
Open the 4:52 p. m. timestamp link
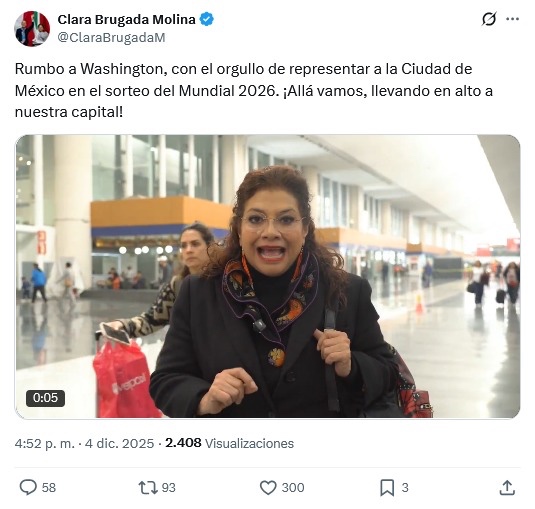(x=44, y=443)
